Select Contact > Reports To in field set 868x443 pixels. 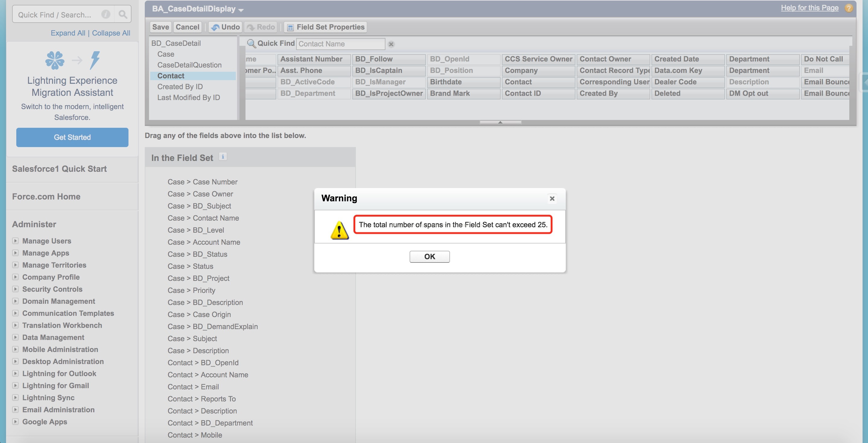point(201,399)
